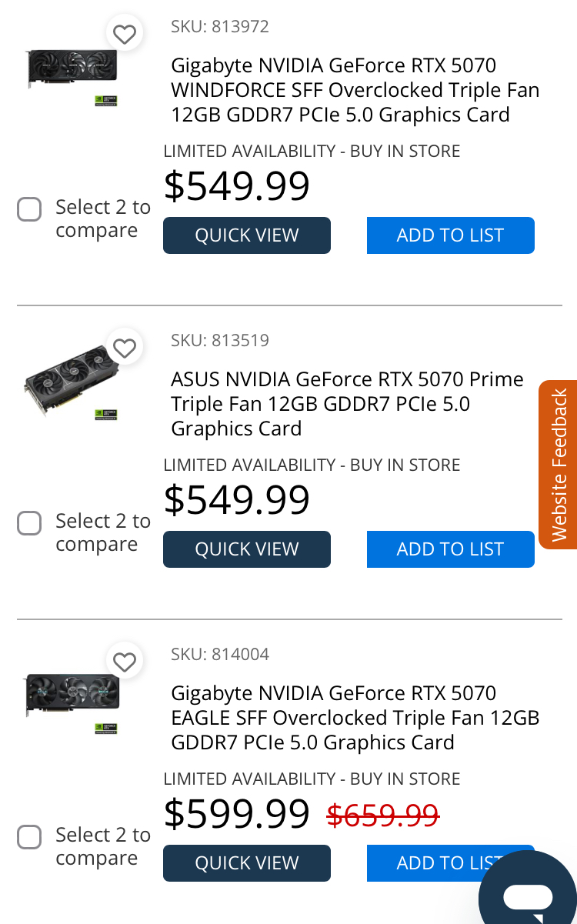Favorite the Gigabyte WINDFORCE SFF card heart icon

click(x=125, y=34)
